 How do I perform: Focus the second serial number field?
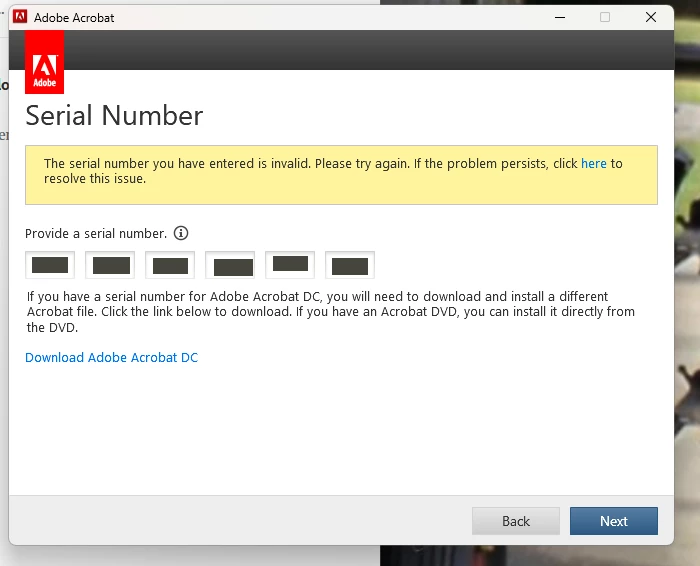[x=110, y=265]
